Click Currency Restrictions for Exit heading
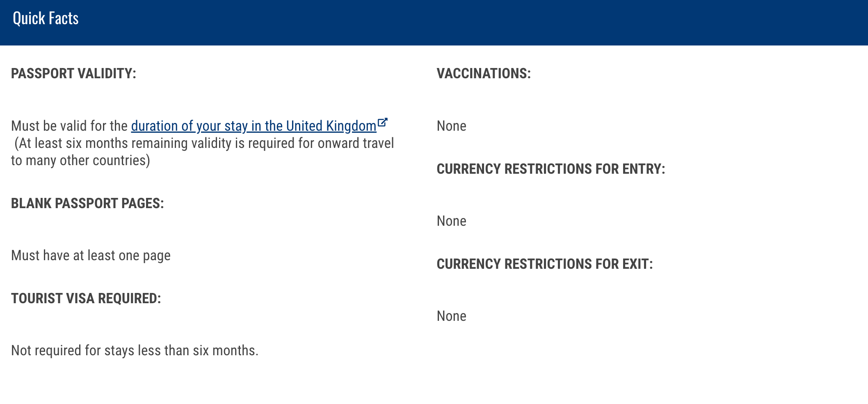Viewport: 868px width, 404px height. tap(545, 264)
